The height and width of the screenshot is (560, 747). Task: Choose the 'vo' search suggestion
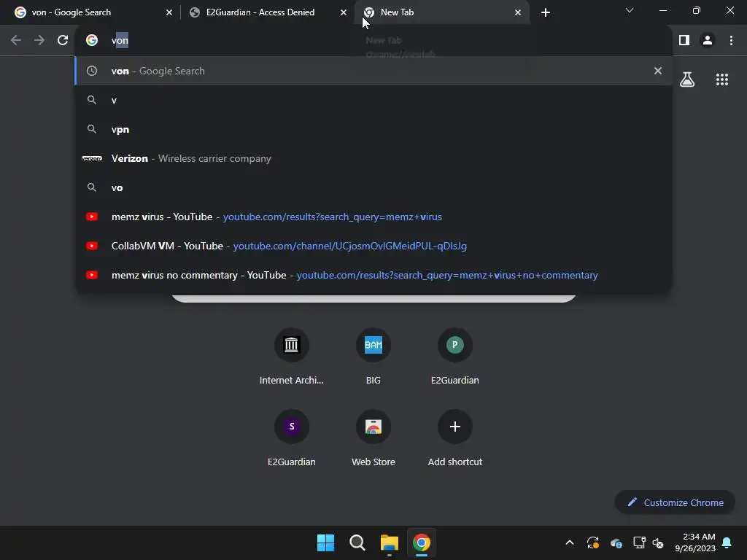click(373, 187)
